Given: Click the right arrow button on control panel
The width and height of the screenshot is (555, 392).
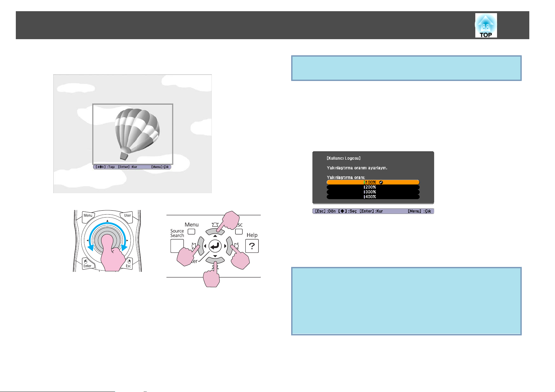Looking at the screenshot, I should point(230,246).
